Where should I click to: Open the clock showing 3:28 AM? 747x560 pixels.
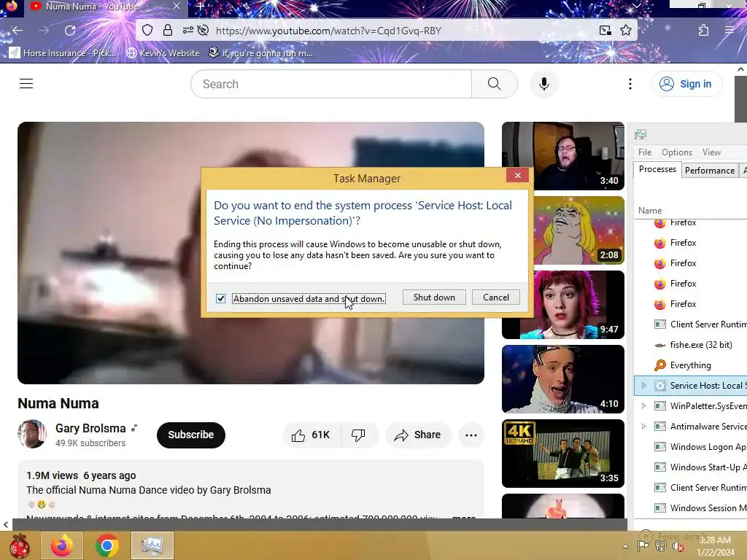(715, 546)
